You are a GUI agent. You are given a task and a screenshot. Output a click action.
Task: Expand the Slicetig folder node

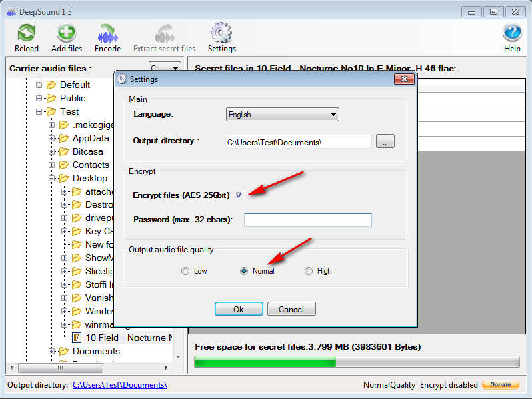[64, 271]
